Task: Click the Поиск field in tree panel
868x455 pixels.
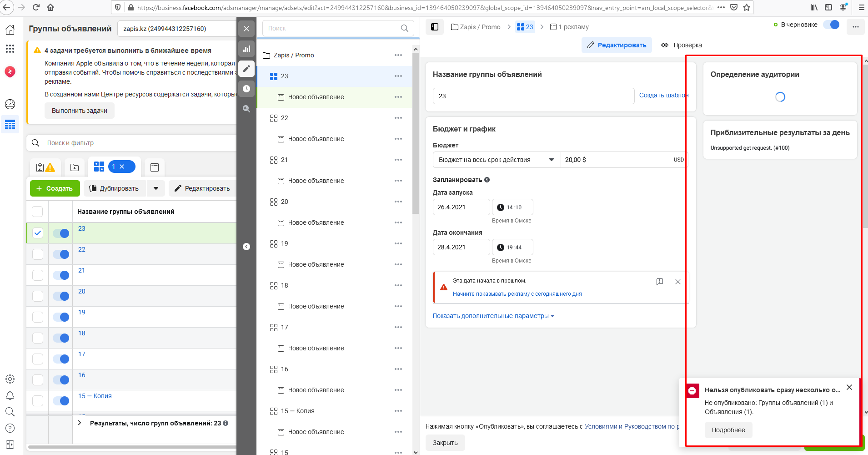Action: point(338,28)
